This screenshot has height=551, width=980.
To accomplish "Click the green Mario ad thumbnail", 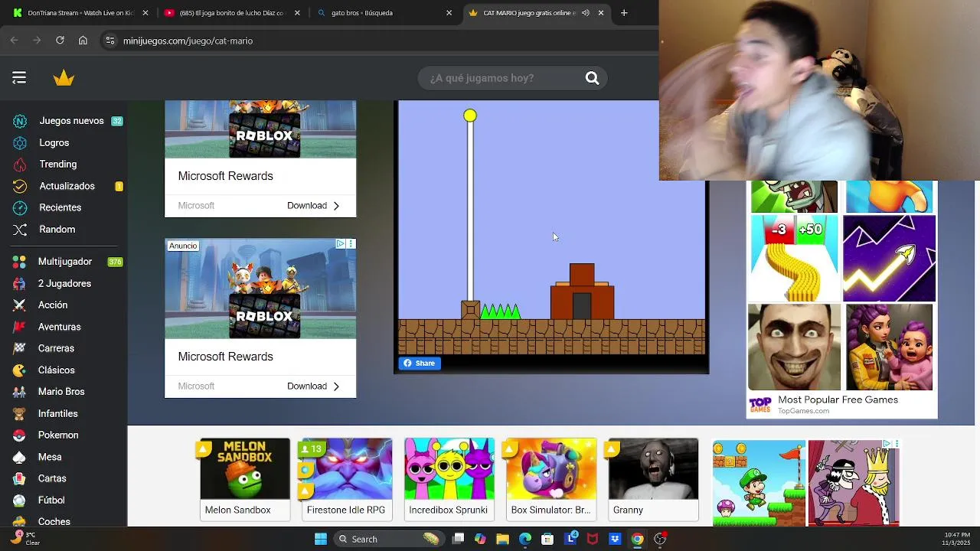I will 759,483.
